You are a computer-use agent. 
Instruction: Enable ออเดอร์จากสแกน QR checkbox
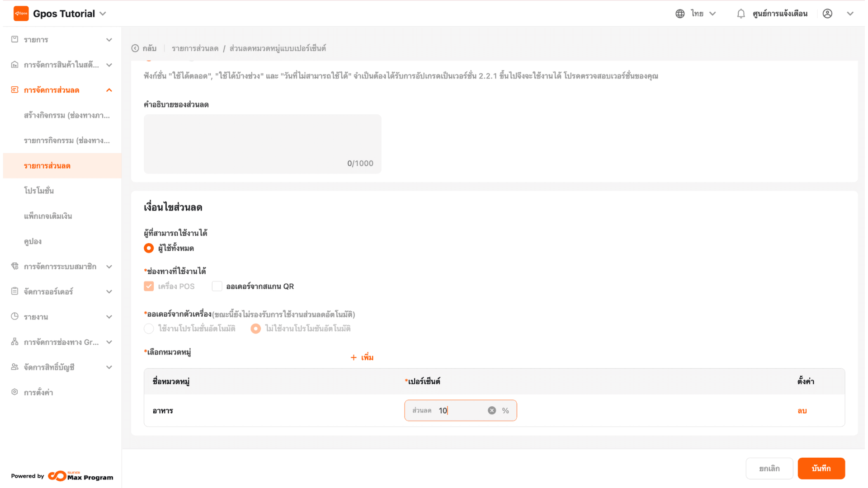pos(217,286)
